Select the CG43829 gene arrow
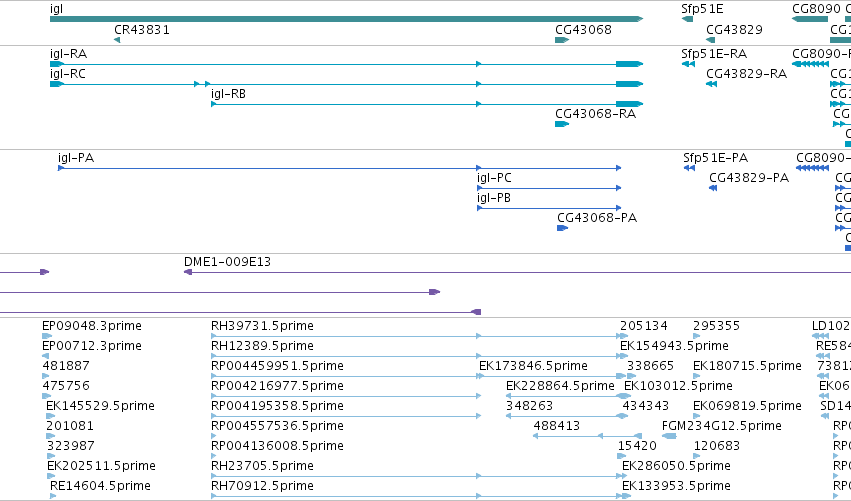The width and height of the screenshot is (851, 501). [x=710, y=40]
